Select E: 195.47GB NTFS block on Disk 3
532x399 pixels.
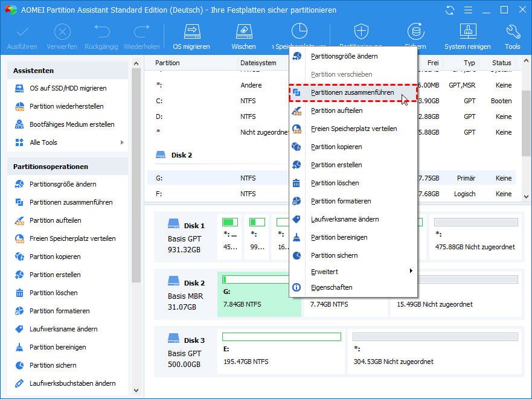tap(281, 351)
